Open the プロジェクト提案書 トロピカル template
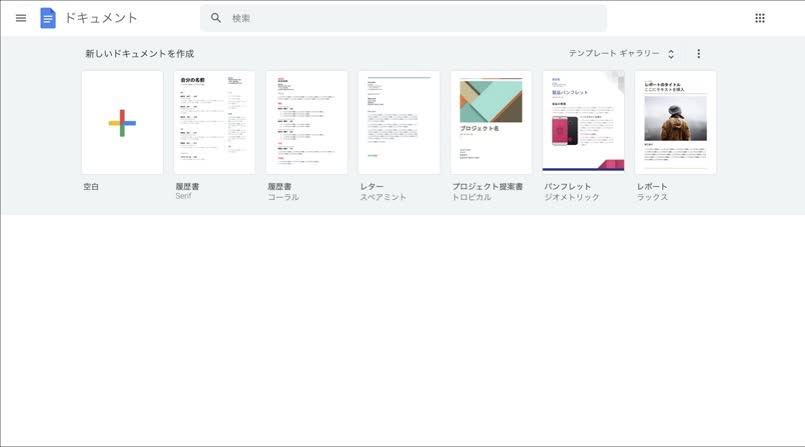 (491, 123)
